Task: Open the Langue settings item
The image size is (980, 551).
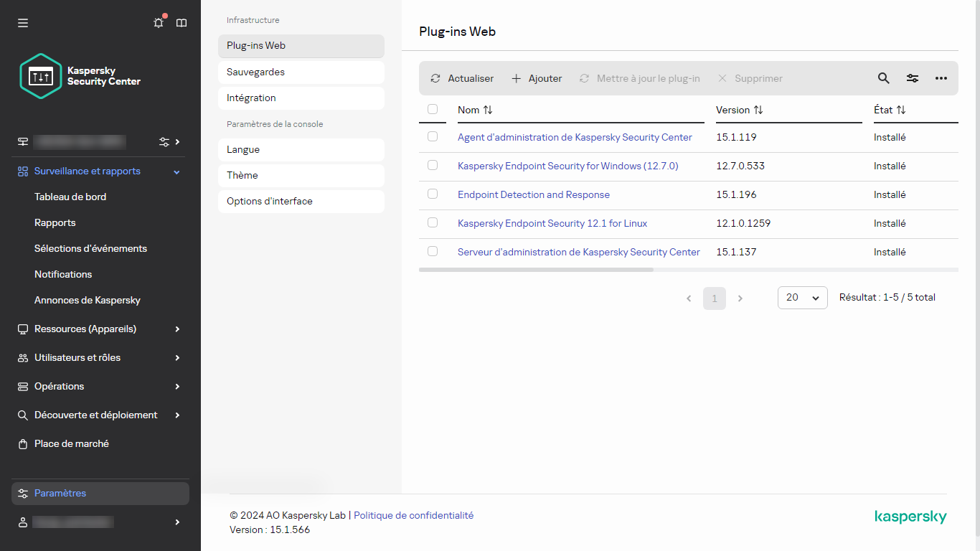Action: (x=301, y=150)
